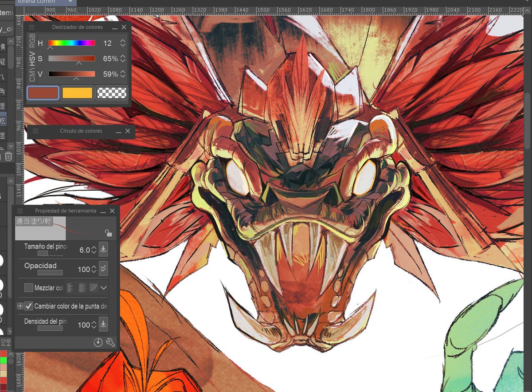Adjust the Opacidad slider
532x392 pixels.
click(50, 272)
